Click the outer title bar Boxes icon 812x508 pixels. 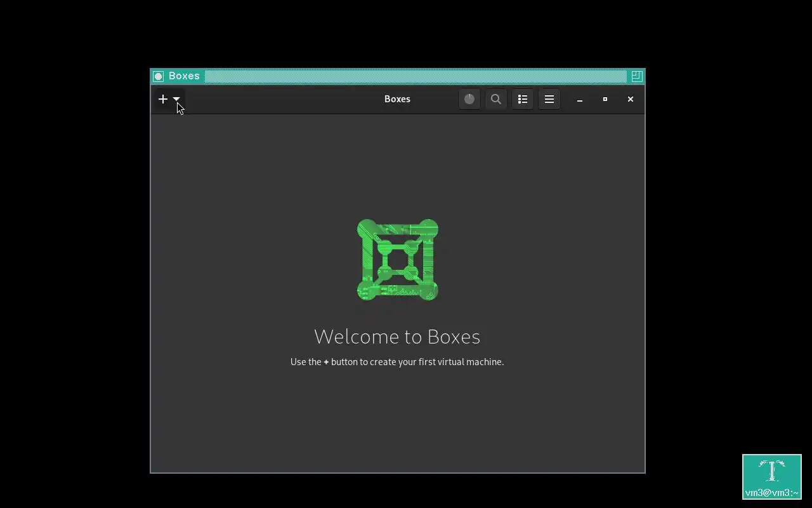coord(159,76)
